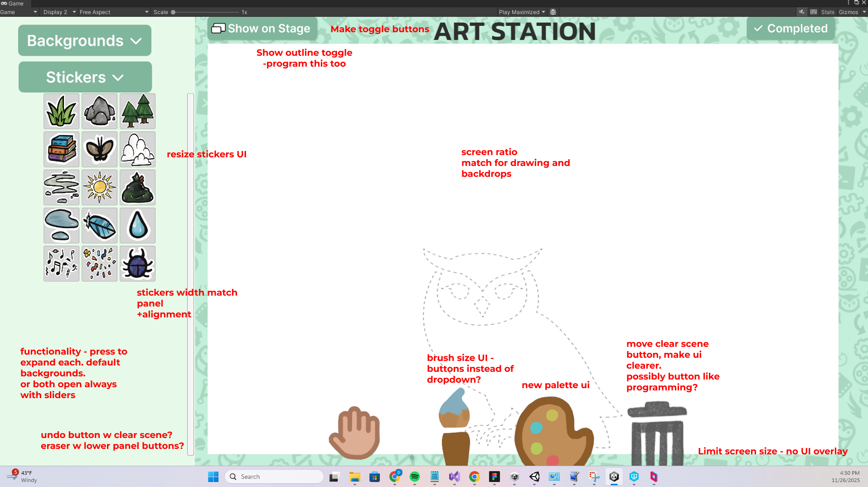Open Figma from the taskbar

click(x=495, y=477)
